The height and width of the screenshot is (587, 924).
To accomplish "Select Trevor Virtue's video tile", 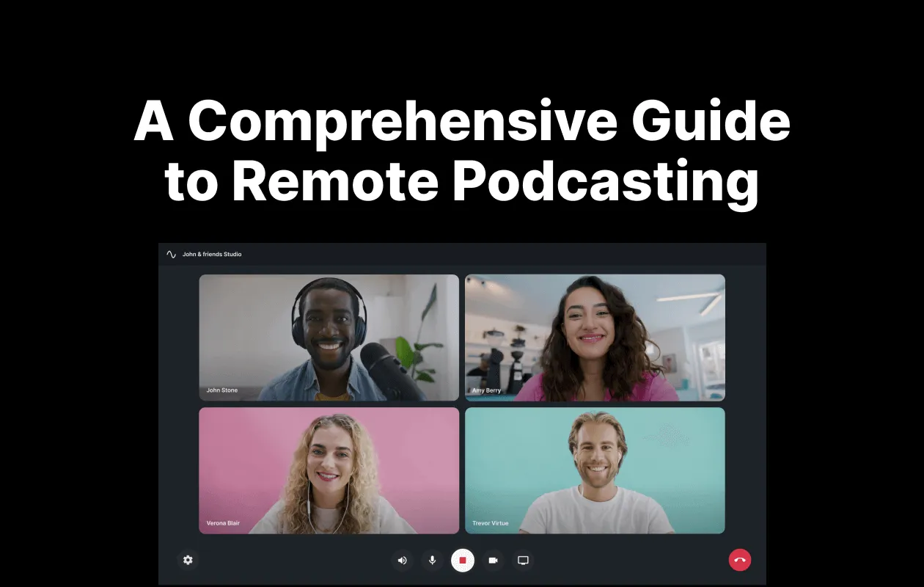I will coord(595,470).
